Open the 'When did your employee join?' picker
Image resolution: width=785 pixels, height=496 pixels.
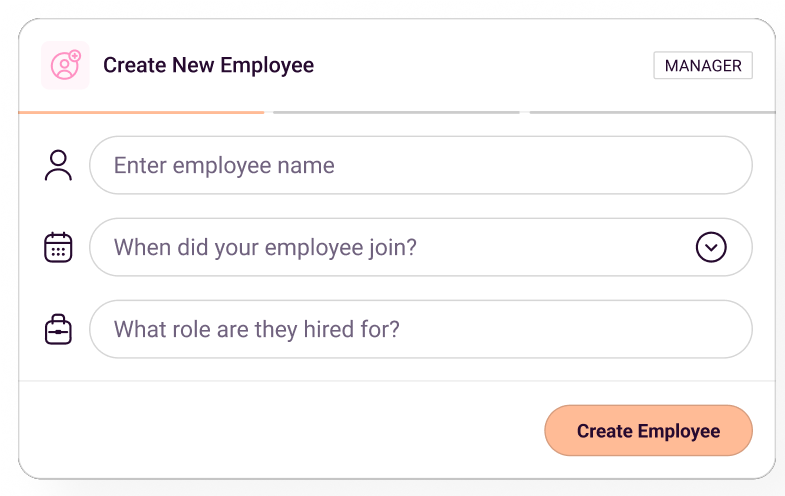pyautogui.click(x=400, y=247)
